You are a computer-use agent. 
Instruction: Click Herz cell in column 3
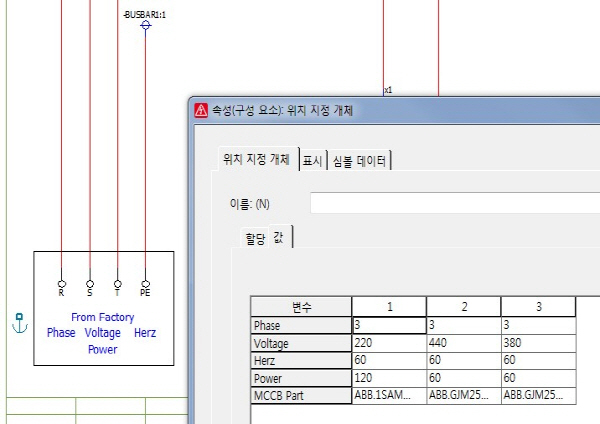point(538,360)
